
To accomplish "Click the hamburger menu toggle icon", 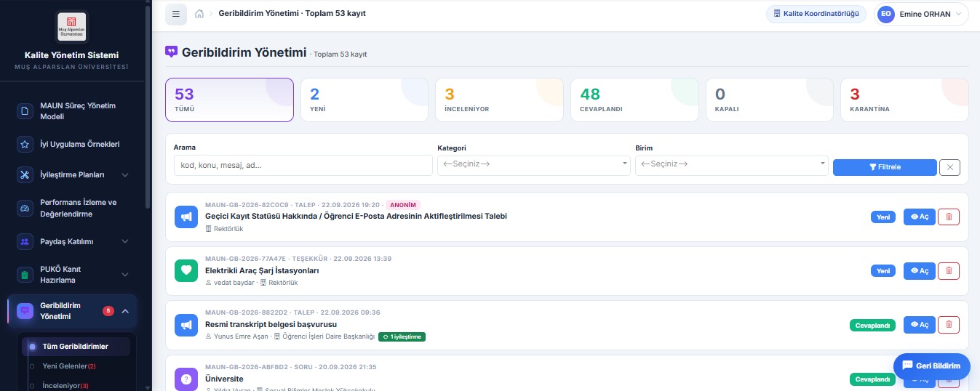I will tap(176, 14).
